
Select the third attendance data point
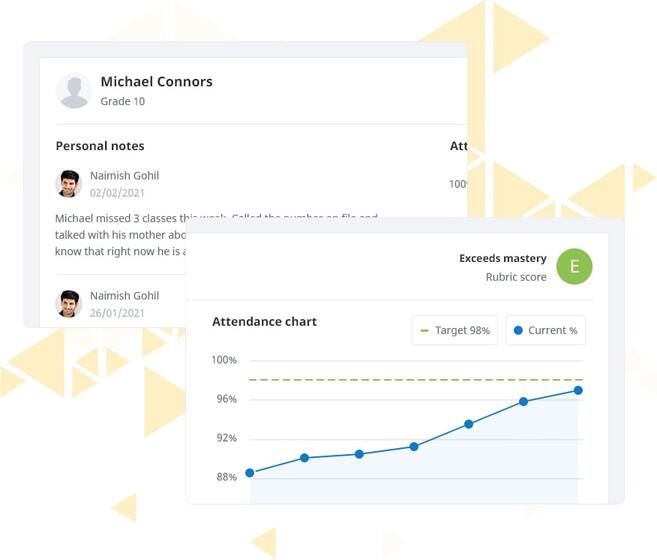point(359,454)
